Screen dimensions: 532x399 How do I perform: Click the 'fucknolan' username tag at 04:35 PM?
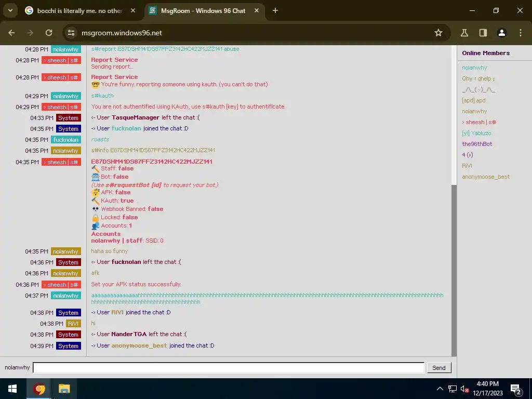pyautogui.click(x=66, y=140)
